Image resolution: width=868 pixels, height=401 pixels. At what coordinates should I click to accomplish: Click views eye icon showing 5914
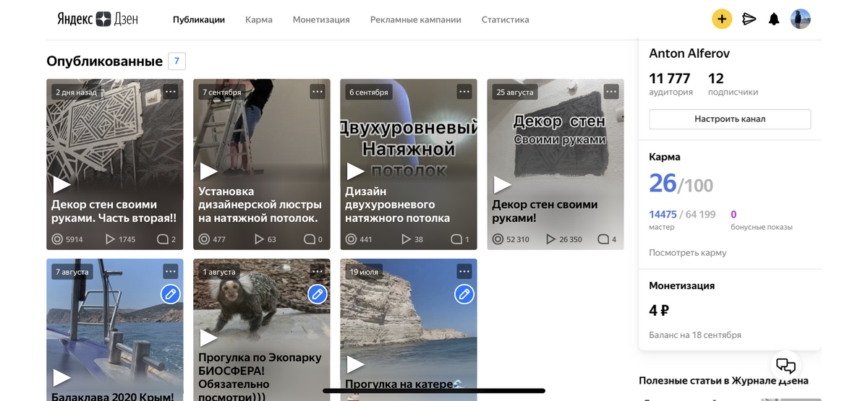(57, 239)
